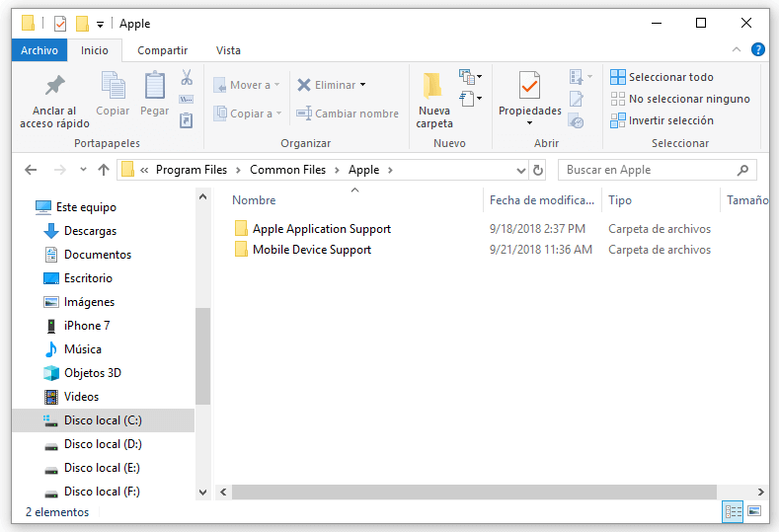
Task: Click the search magnifier icon
Action: tap(742, 170)
